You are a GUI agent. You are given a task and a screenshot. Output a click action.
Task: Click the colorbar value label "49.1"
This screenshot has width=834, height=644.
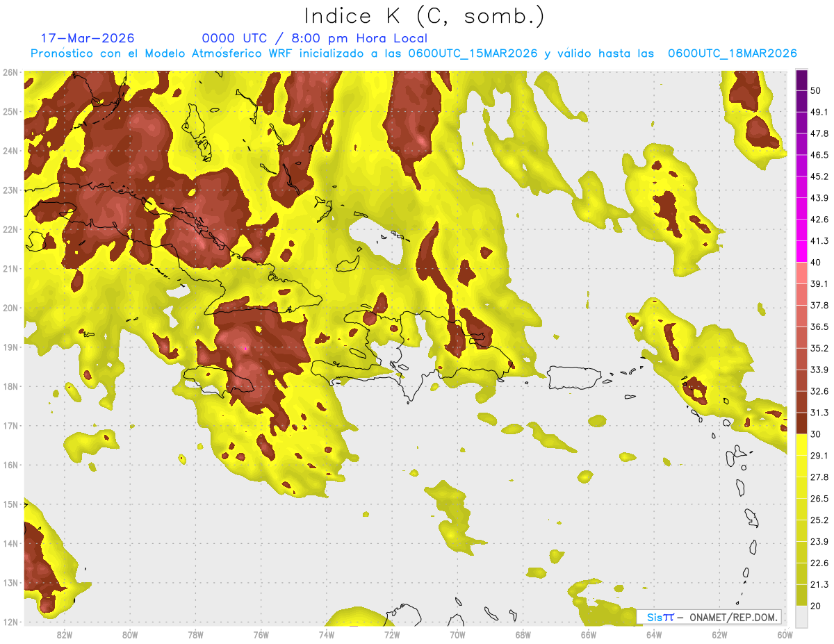point(819,113)
